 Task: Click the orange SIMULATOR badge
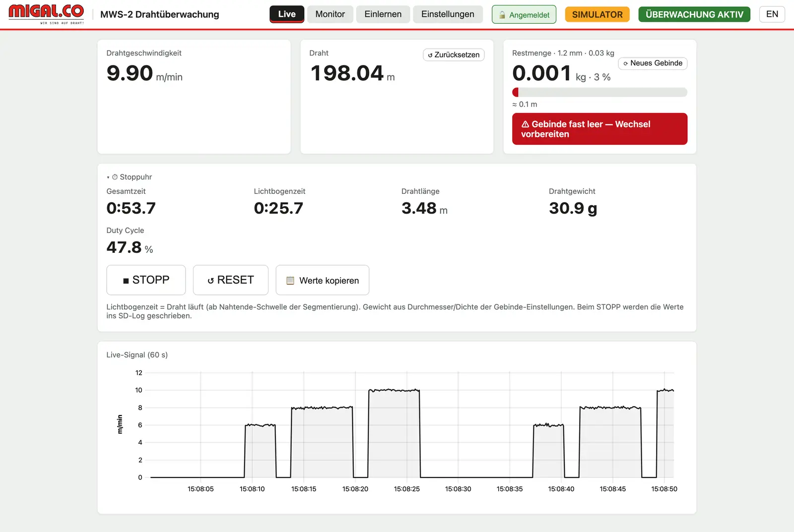(x=597, y=15)
